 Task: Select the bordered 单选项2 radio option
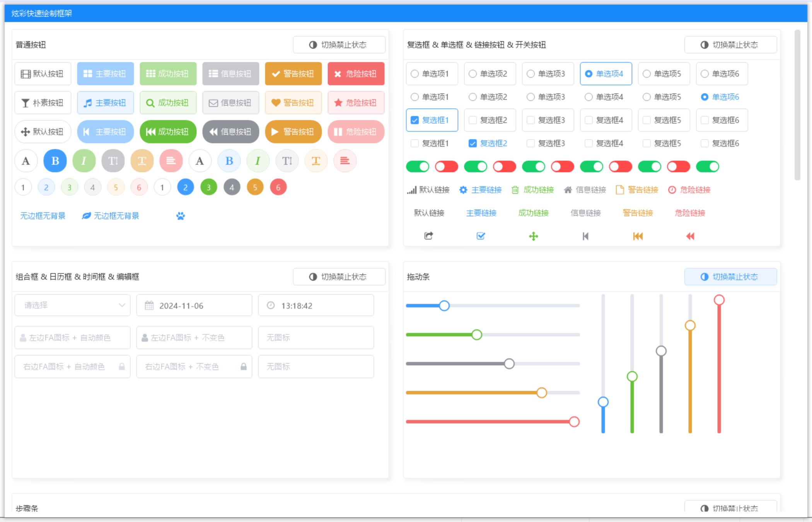click(x=490, y=74)
